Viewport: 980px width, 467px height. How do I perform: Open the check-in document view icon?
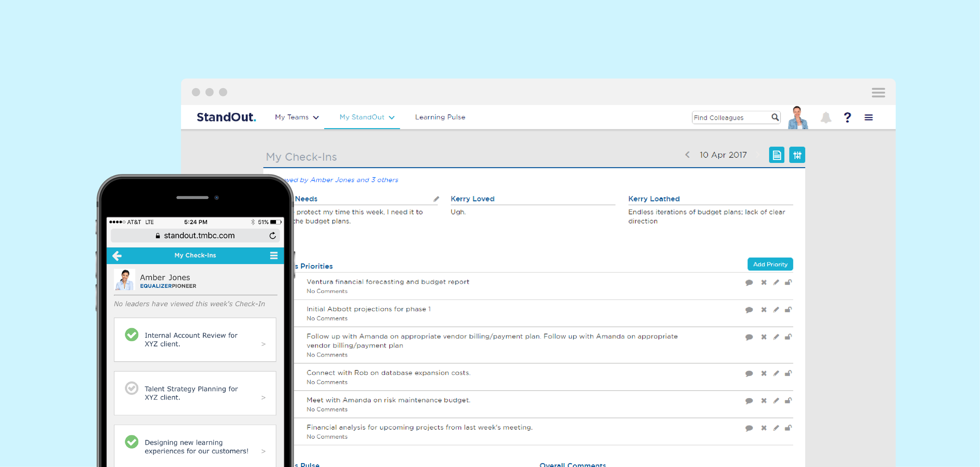point(777,155)
